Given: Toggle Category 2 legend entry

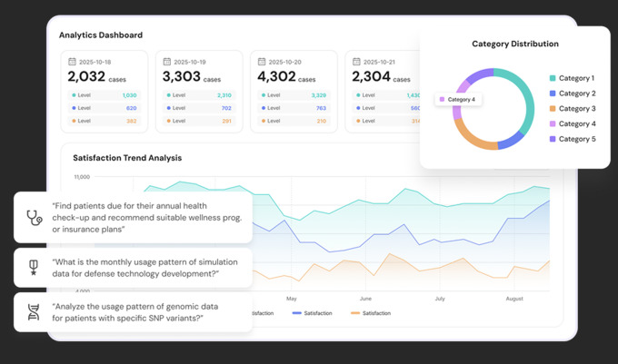Looking at the screenshot, I should [573, 93].
